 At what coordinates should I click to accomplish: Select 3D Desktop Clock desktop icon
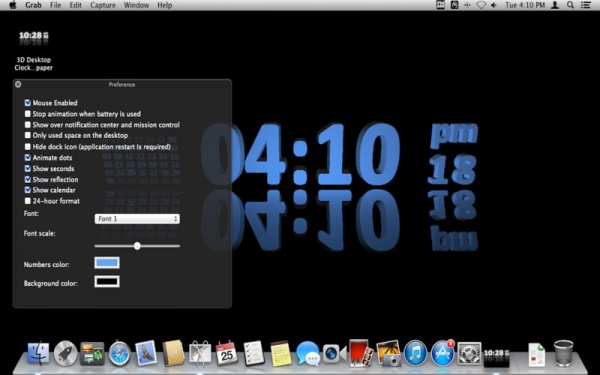click(x=34, y=51)
